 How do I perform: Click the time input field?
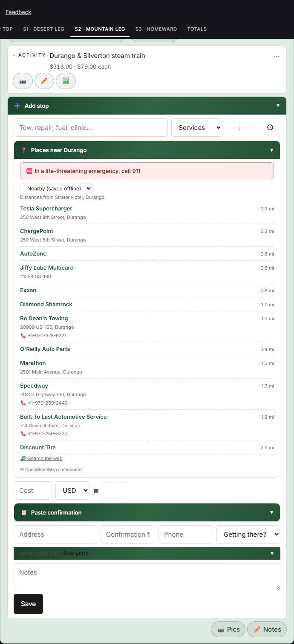[x=253, y=127]
